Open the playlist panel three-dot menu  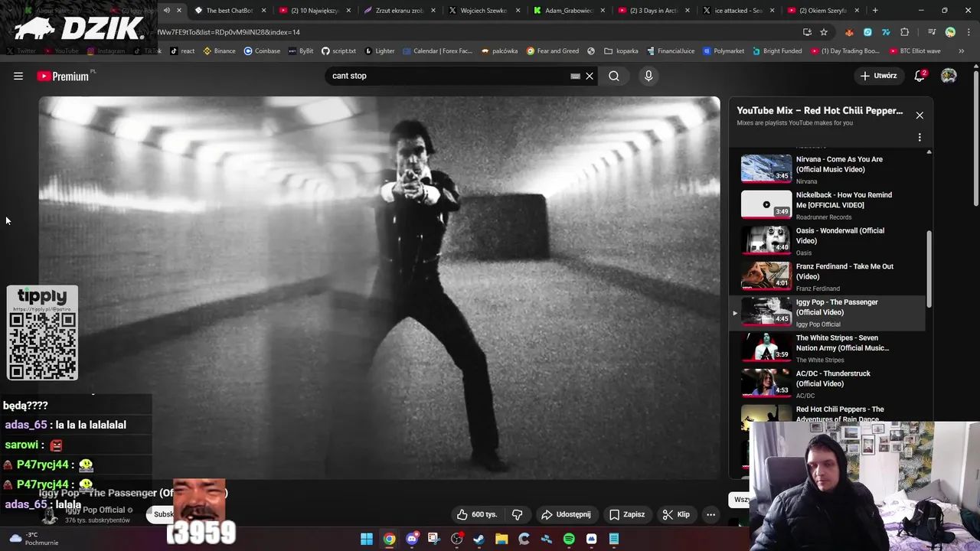pos(920,138)
